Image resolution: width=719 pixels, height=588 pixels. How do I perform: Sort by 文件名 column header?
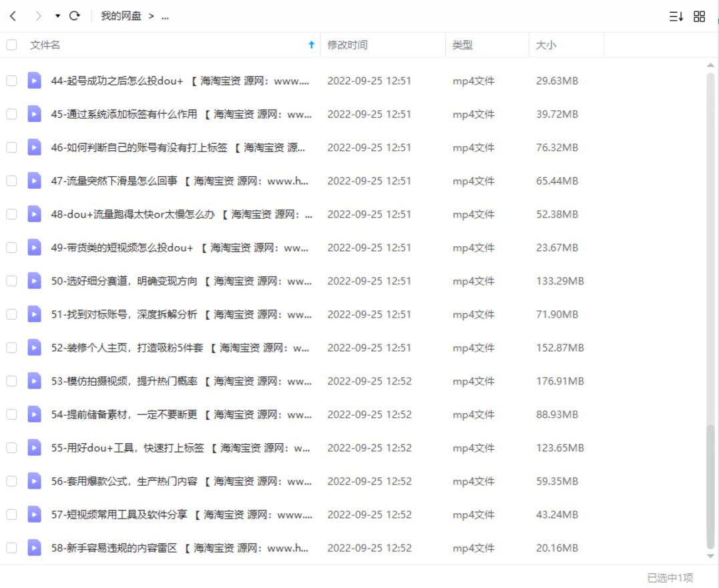pyautogui.click(x=45, y=45)
